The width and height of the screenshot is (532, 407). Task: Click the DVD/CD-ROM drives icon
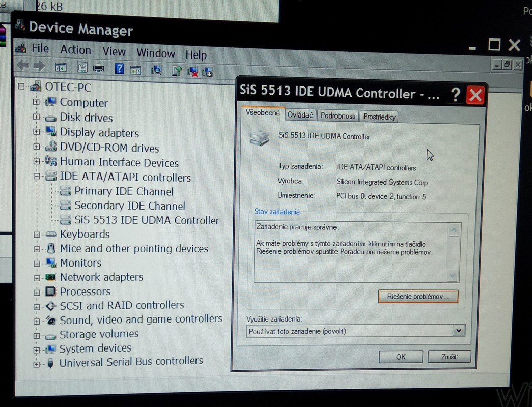[51, 146]
